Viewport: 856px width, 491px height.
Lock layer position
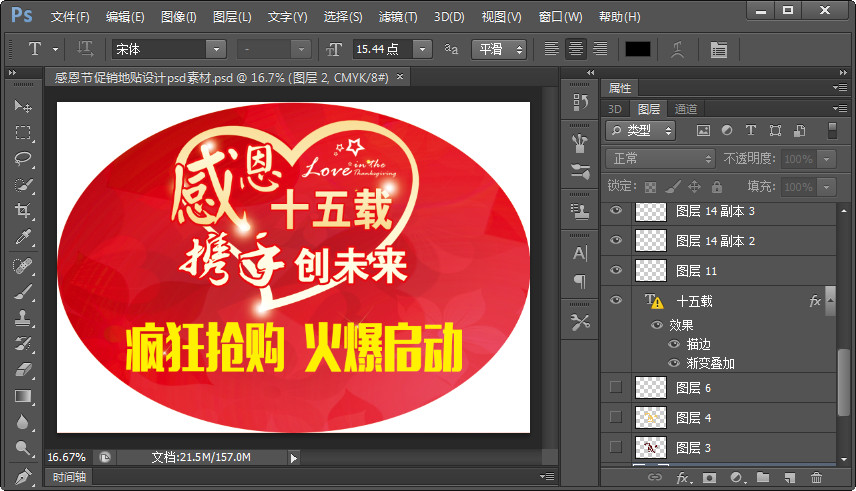[694, 187]
